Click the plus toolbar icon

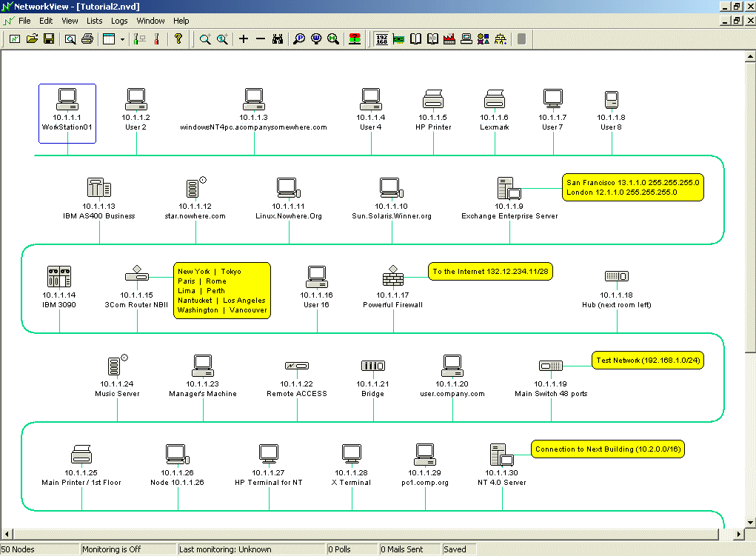(244, 39)
